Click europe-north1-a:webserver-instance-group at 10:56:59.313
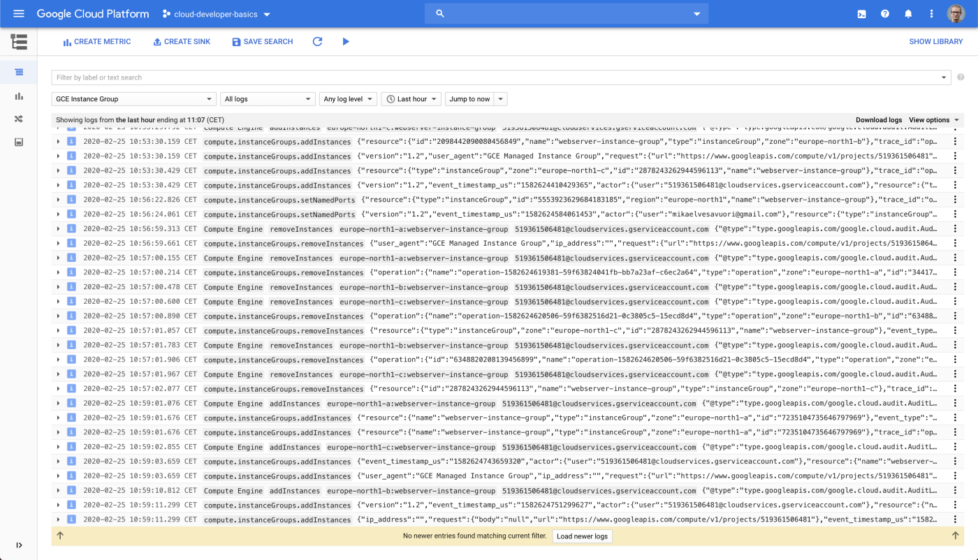 pos(424,229)
